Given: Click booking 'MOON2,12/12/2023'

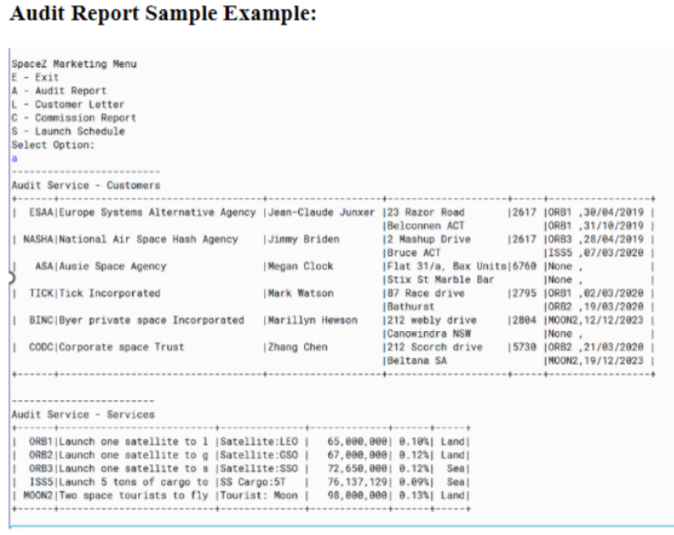Looking at the screenshot, I should [595, 321].
